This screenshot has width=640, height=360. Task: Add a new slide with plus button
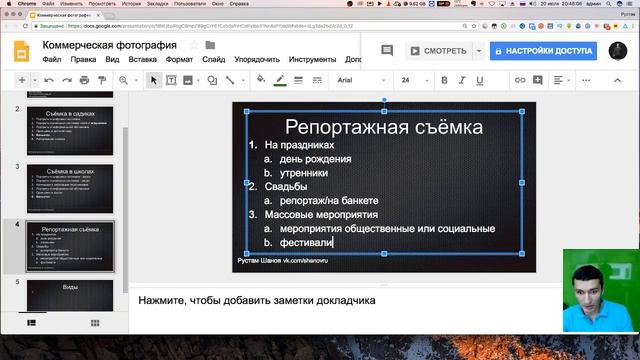22,80
